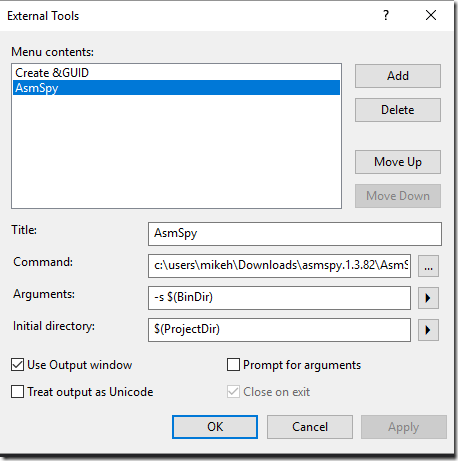Viewport: 458px width, 461px height.
Task: Click into the Title text field
Action: (295, 234)
